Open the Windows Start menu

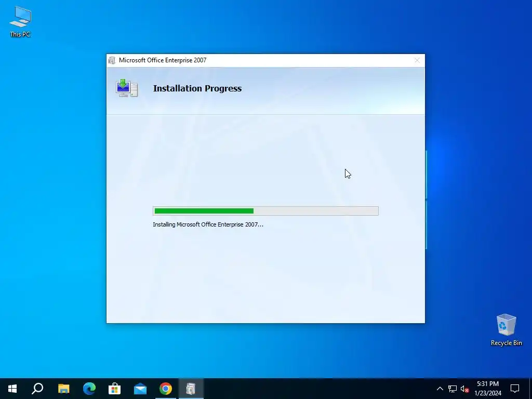pyautogui.click(x=12, y=389)
